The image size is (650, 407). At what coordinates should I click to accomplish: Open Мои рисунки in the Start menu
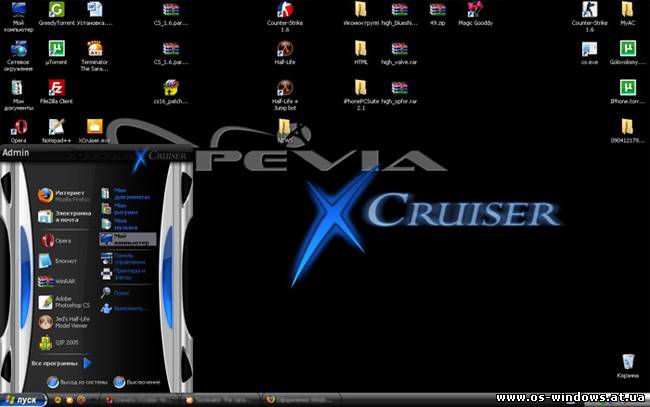120,209
